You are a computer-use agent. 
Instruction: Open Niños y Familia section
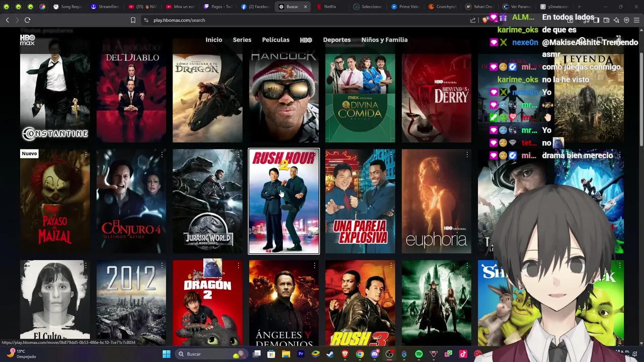[x=384, y=40]
